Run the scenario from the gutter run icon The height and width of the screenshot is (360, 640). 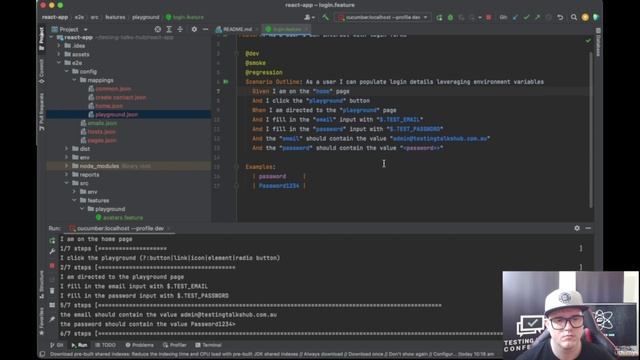point(226,82)
